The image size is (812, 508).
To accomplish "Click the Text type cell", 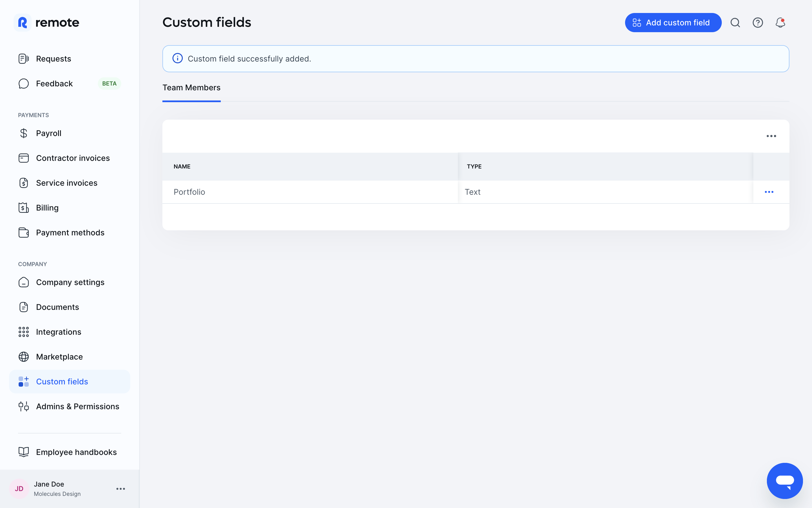I will click(606, 192).
